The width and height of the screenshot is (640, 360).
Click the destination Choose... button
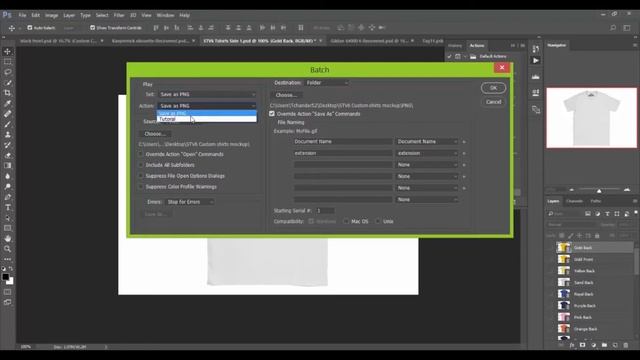(x=286, y=95)
